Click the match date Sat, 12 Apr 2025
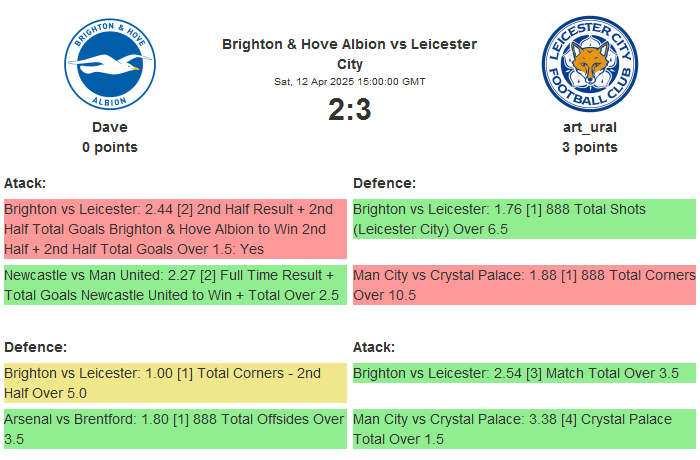Image resolution: width=700 pixels, height=460 pixels. click(x=349, y=81)
